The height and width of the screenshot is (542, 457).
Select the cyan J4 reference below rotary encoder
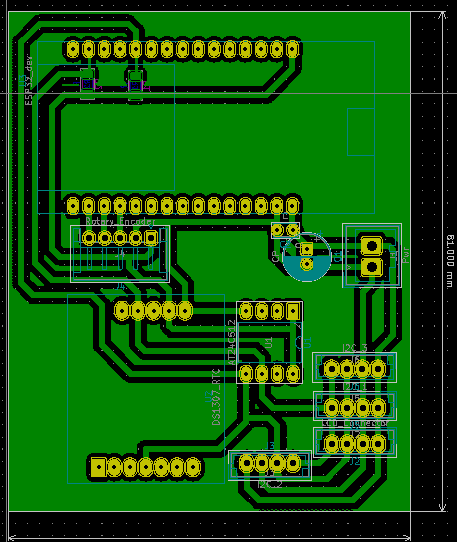(x=120, y=286)
